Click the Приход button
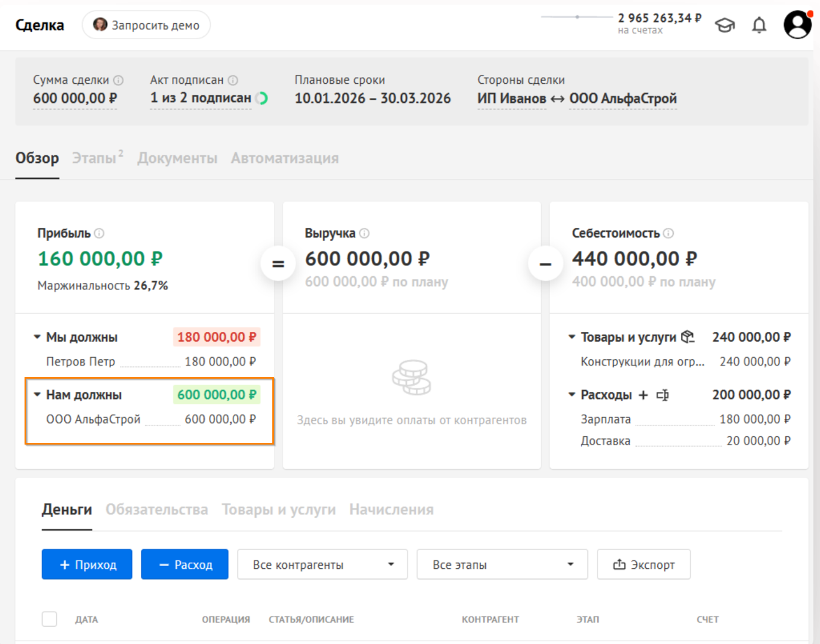Image resolution: width=820 pixels, height=644 pixels. [87, 565]
